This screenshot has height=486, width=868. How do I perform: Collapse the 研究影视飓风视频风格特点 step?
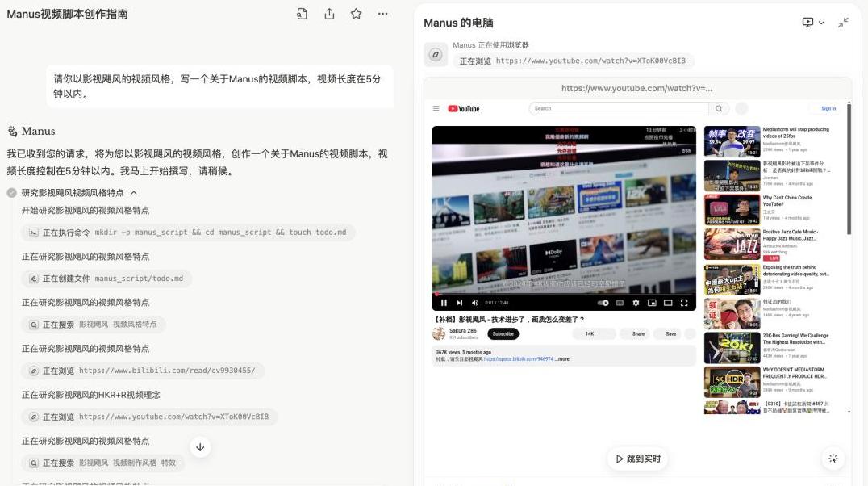[x=133, y=193]
